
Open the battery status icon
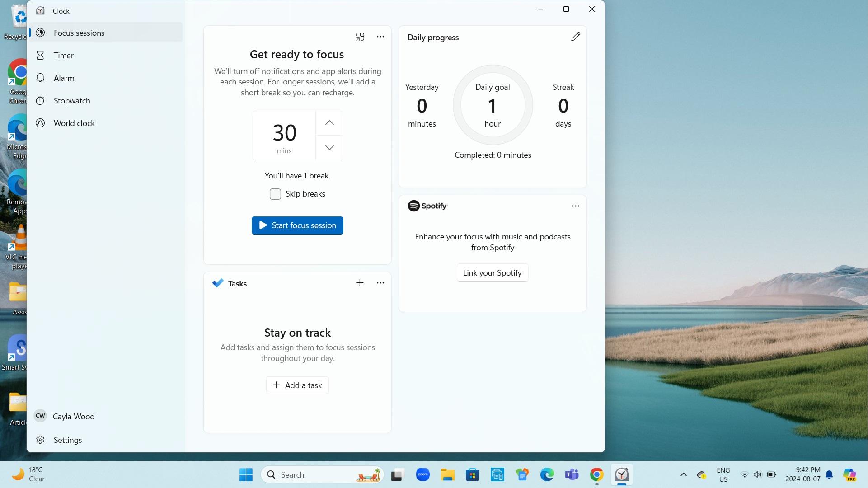pyautogui.click(x=772, y=475)
